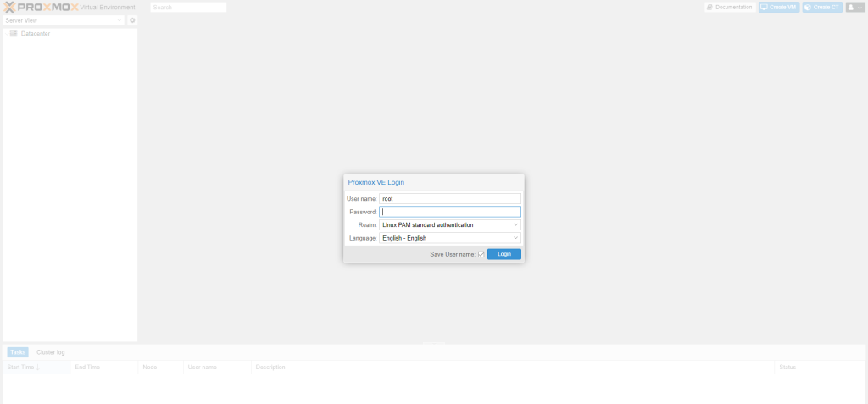The height and width of the screenshot is (404, 868).
Task: Open the Server View settings gear
Action: pyautogui.click(x=132, y=20)
